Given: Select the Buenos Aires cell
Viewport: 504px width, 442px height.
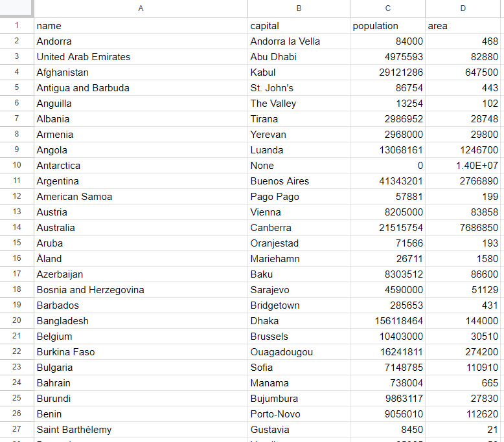Looking at the screenshot, I should tap(299, 181).
